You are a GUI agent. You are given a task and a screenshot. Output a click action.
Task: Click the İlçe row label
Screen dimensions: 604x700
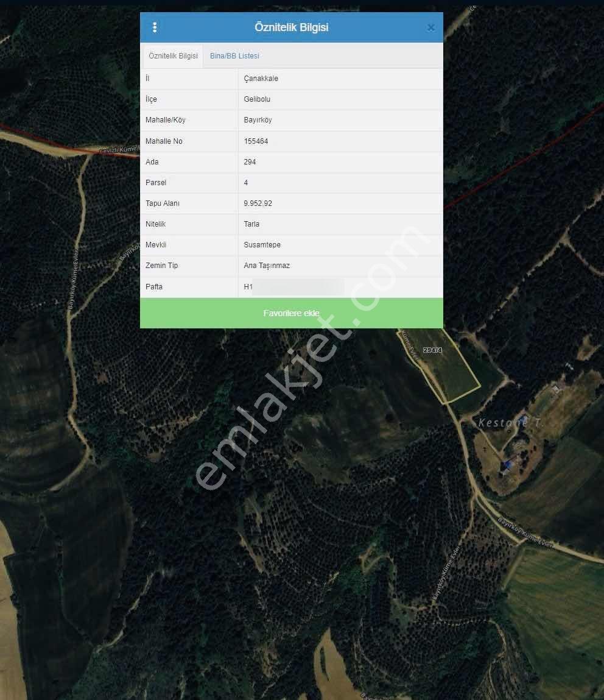pyautogui.click(x=151, y=99)
